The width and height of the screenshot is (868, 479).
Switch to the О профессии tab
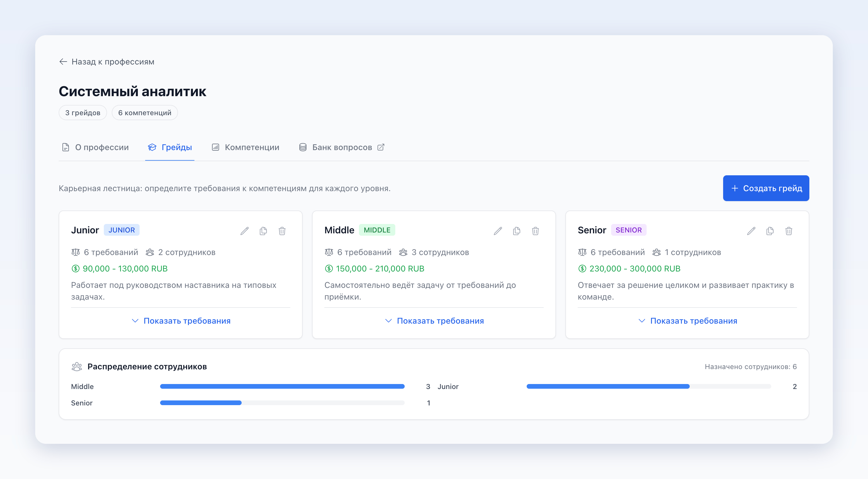coord(95,147)
